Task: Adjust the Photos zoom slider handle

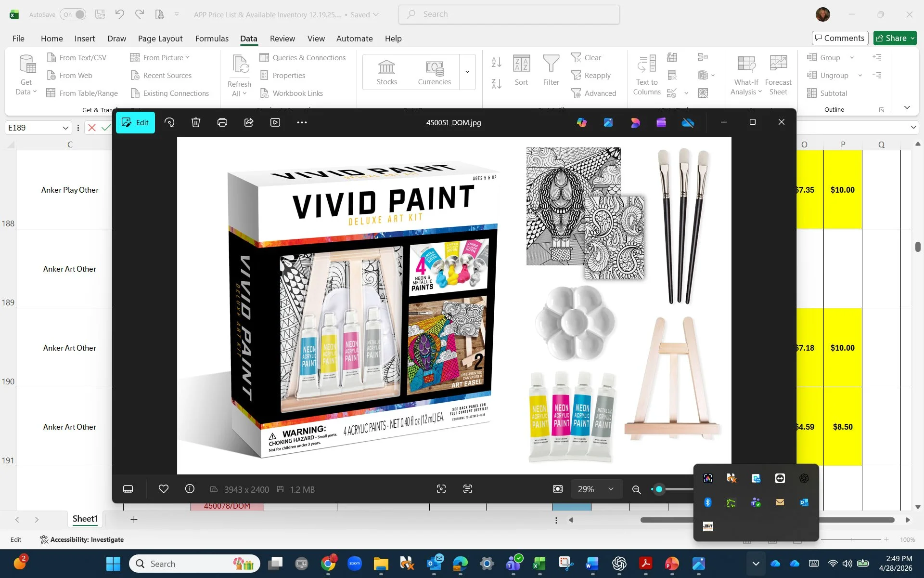Action: (659, 489)
